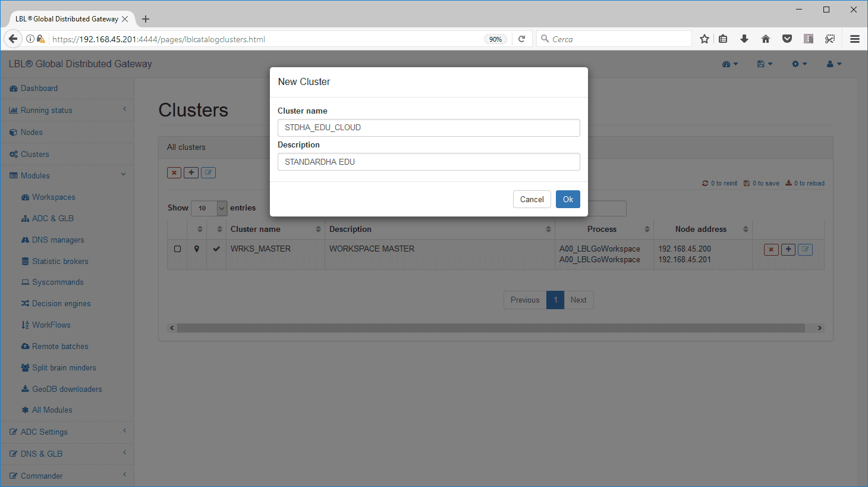Screen dimensions: 868x487
Task: Click the 0 to save link
Action: 762,183
